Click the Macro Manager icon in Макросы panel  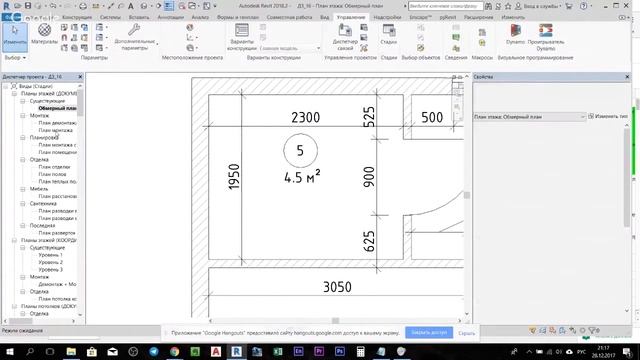pos(482,32)
